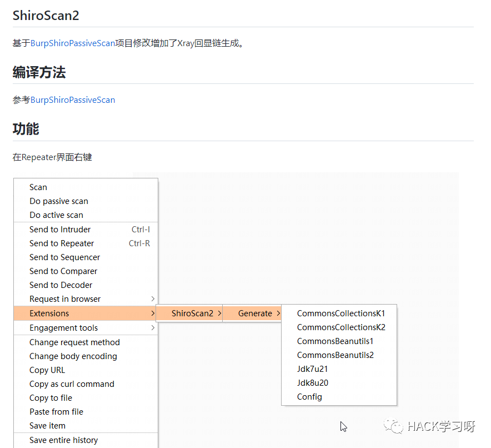Open the ShiroScan2 submenu item
Viewport: 491px width, 448px height.
pyautogui.click(x=189, y=313)
